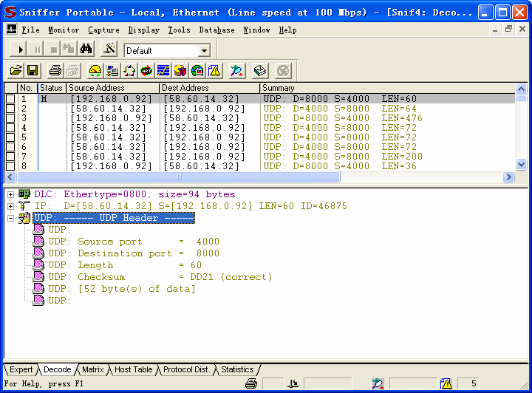Save capture with the floppy disk icon
Screen dimensions: 532x393
click(33, 71)
